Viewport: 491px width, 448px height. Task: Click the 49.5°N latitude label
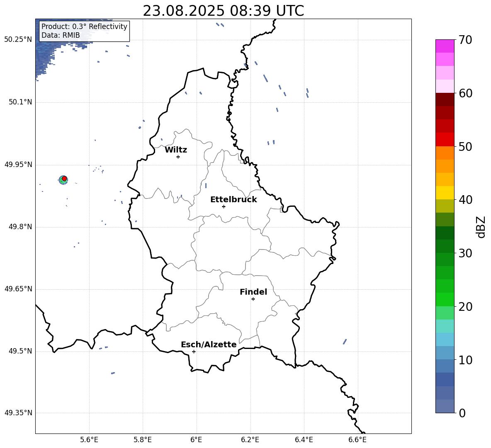point(20,351)
